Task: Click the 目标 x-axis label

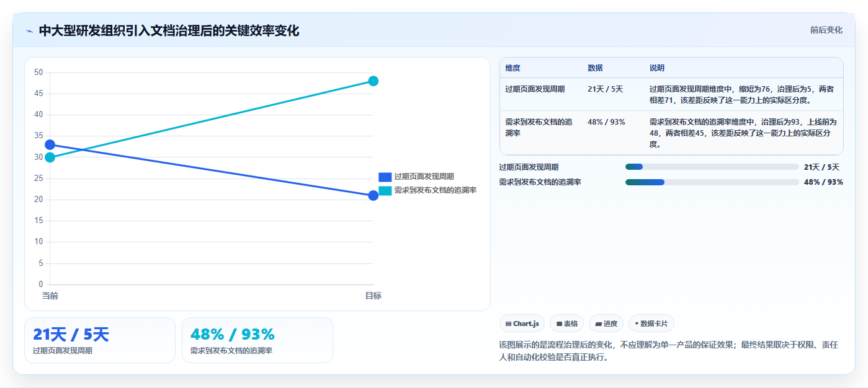Action: point(373,296)
